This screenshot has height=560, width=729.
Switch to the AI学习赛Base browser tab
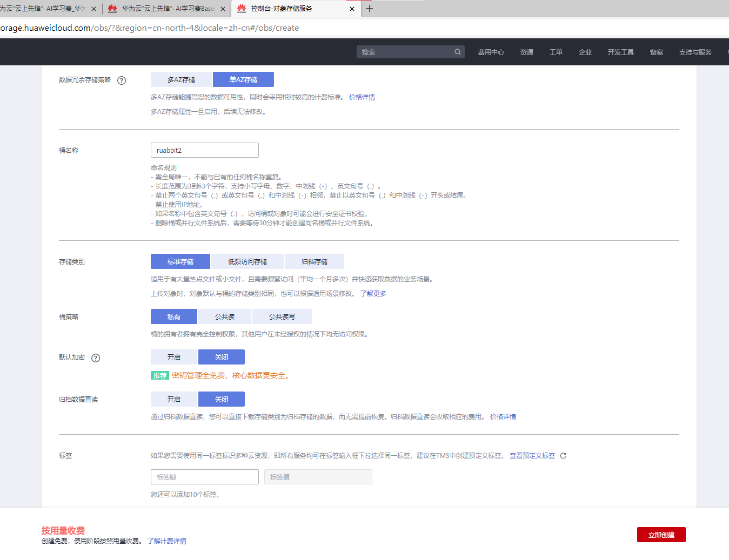click(167, 9)
